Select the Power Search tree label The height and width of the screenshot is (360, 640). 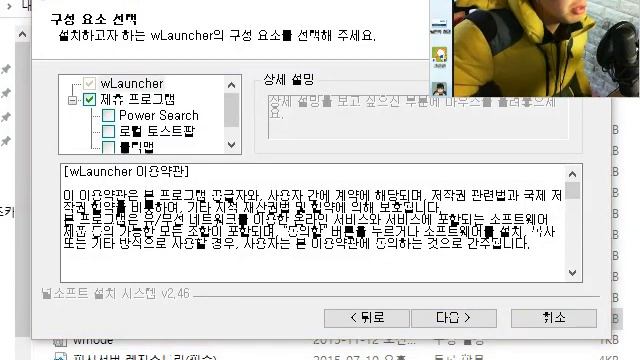pos(159,116)
